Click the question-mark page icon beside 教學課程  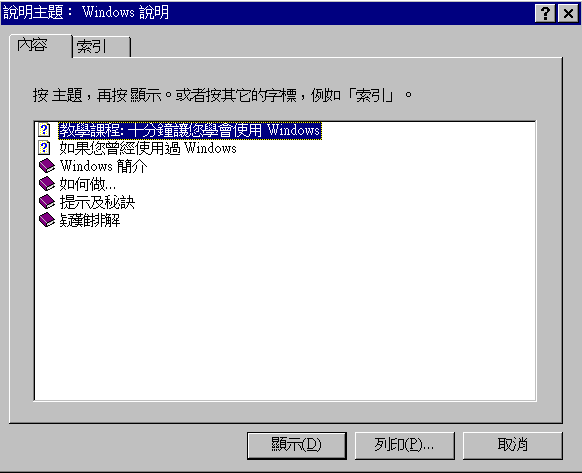(44, 130)
